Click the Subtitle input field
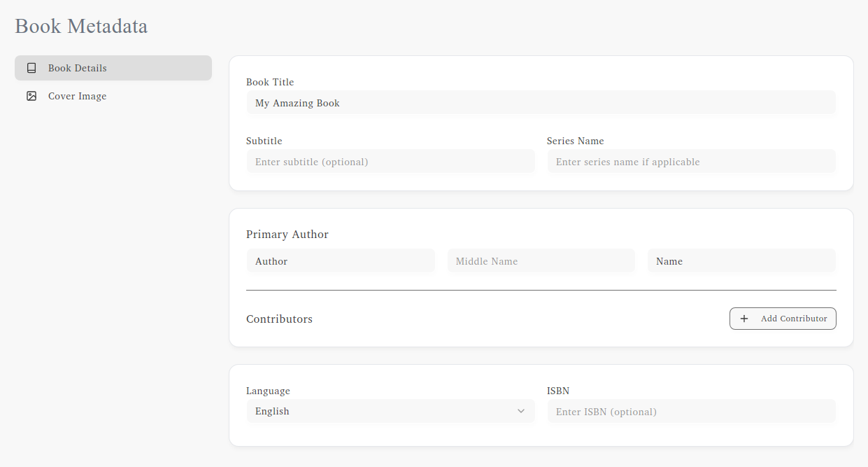 [x=390, y=161]
